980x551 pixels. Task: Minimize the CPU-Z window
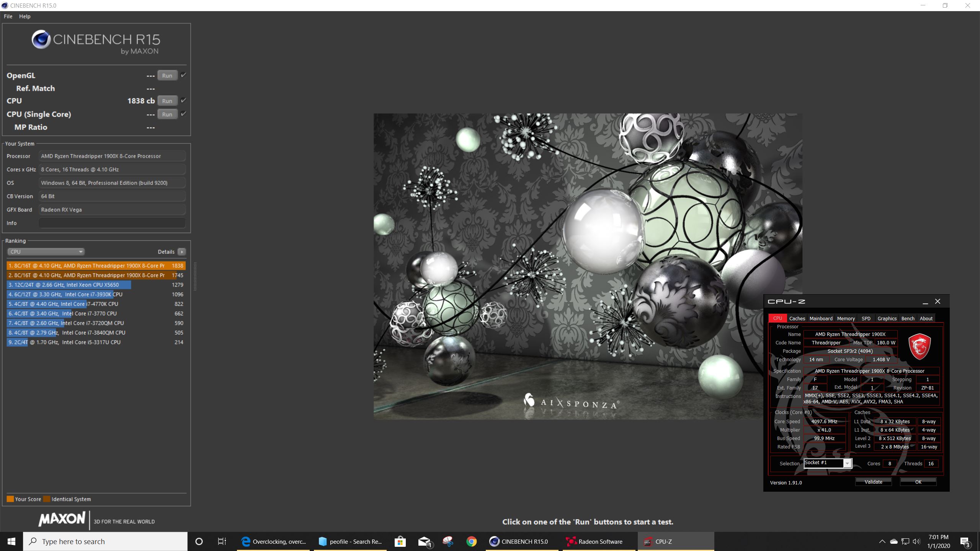[925, 302]
